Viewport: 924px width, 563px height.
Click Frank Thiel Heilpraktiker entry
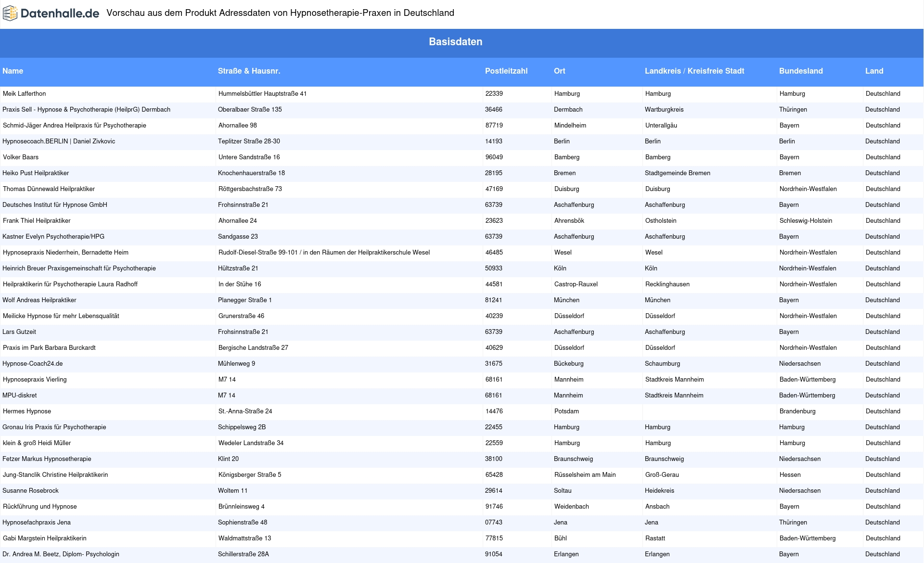37,221
